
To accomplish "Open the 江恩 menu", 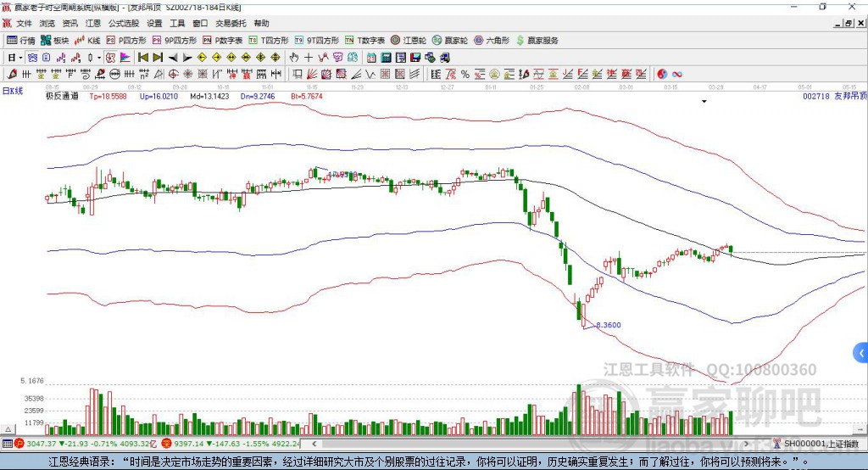I will tap(93, 23).
